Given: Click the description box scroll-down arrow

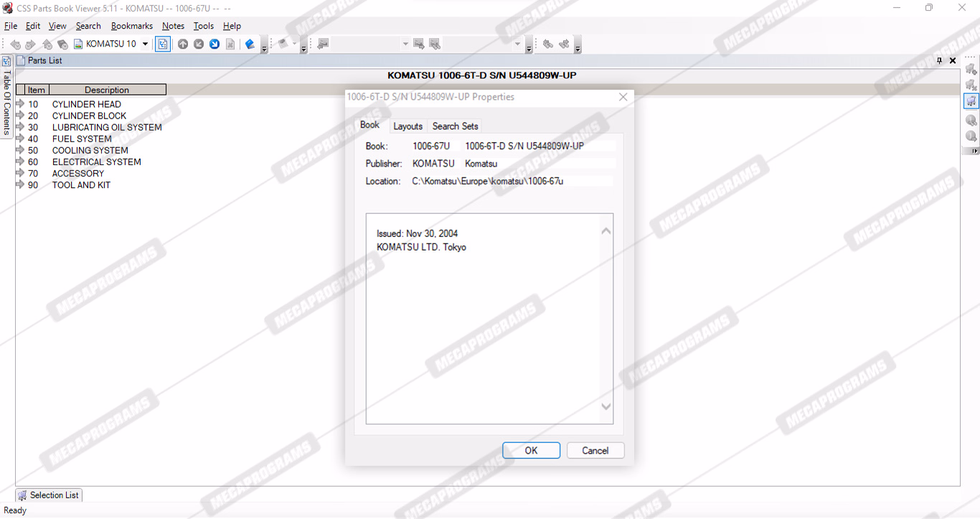Looking at the screenshot, I should click(606, 407).
